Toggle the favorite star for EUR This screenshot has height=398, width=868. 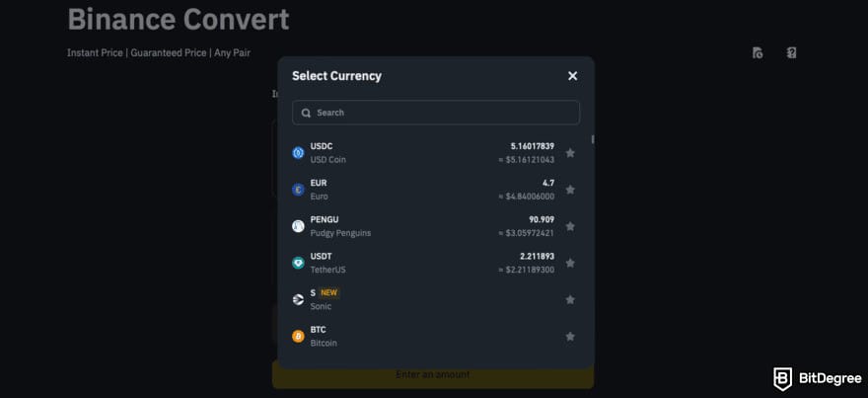pos(570,190)
